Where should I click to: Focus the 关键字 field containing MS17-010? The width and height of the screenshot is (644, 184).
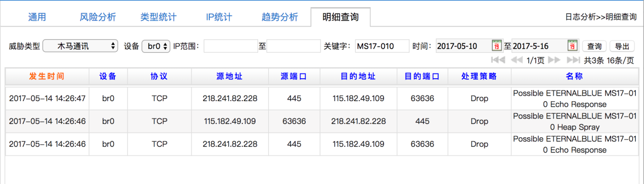[x=382, y=46]
